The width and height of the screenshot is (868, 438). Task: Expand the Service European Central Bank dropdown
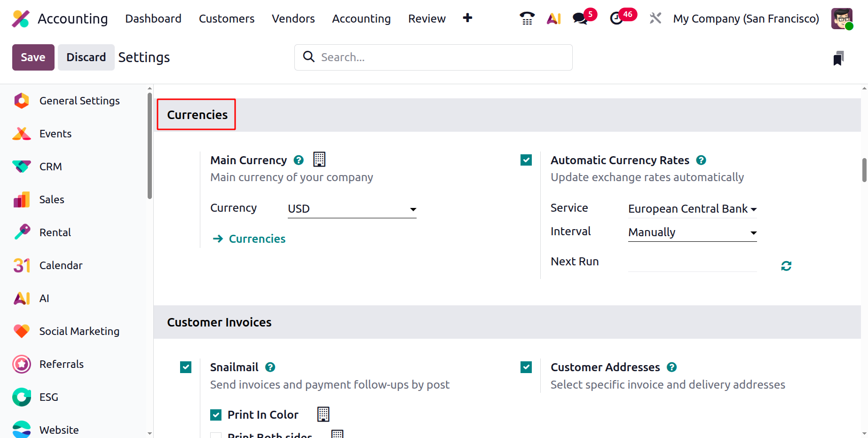pos(692,209)
